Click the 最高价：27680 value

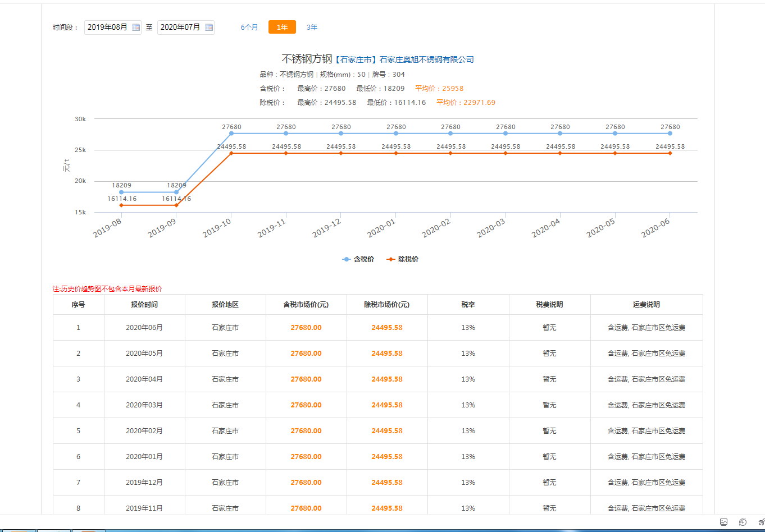tap(321, 89)
